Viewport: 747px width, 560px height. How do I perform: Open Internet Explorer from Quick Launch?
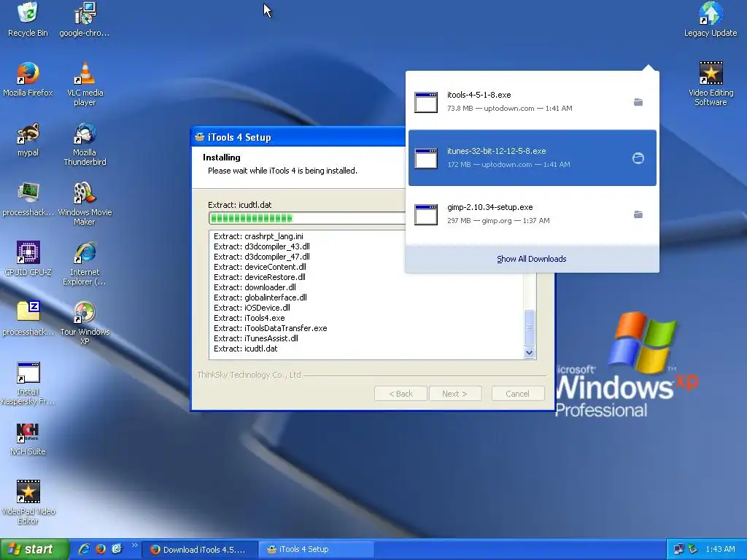(x=85, y=549)
